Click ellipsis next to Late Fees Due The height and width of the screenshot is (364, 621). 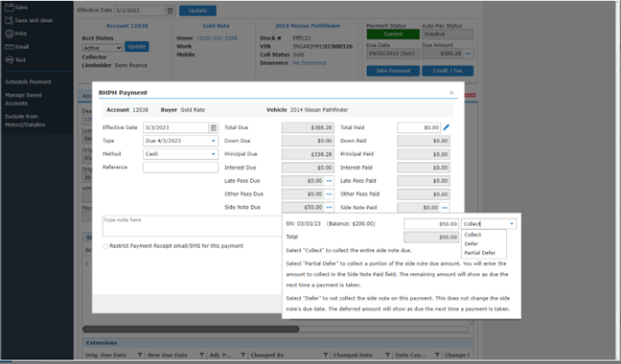click(x=329, y=181)
